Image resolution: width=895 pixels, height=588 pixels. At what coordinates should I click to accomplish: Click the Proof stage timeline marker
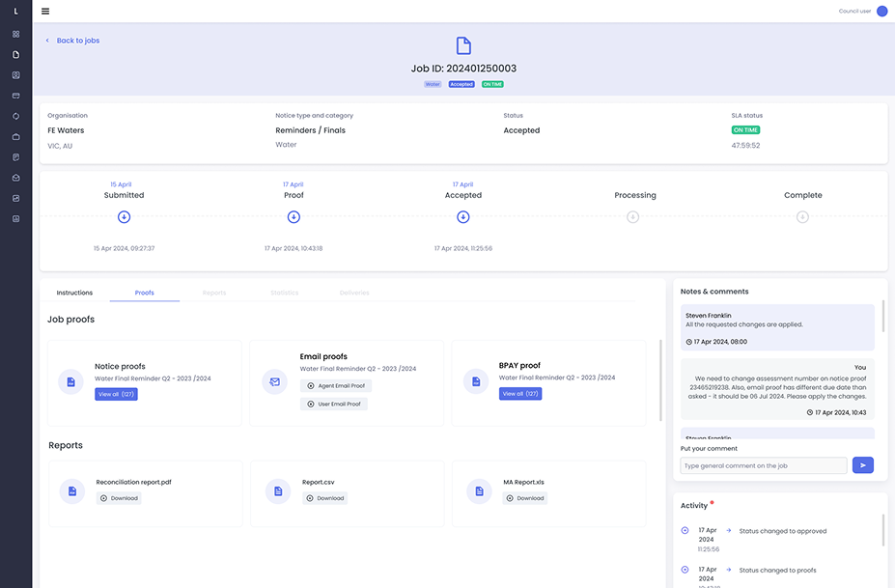coord(294,217)
